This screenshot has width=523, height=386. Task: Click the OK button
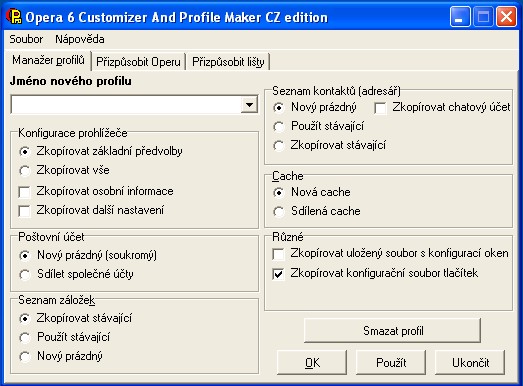[312, 362]
